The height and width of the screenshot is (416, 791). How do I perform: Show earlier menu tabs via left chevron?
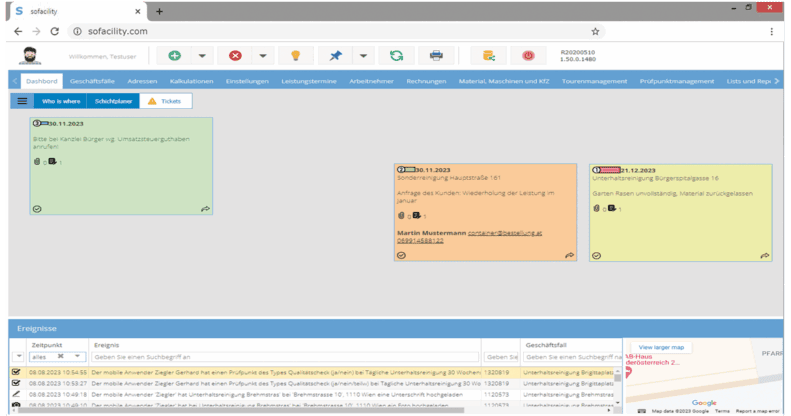[x=15, y=81]
